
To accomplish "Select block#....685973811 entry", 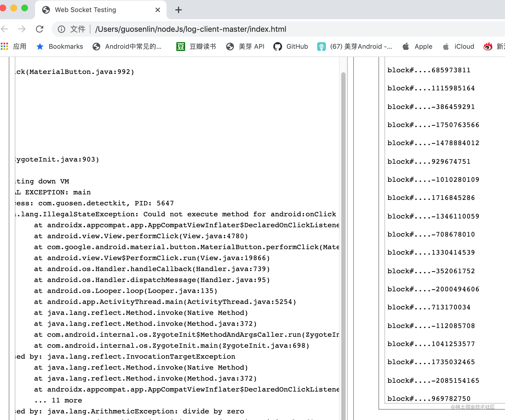I will [x=429, y=70].
